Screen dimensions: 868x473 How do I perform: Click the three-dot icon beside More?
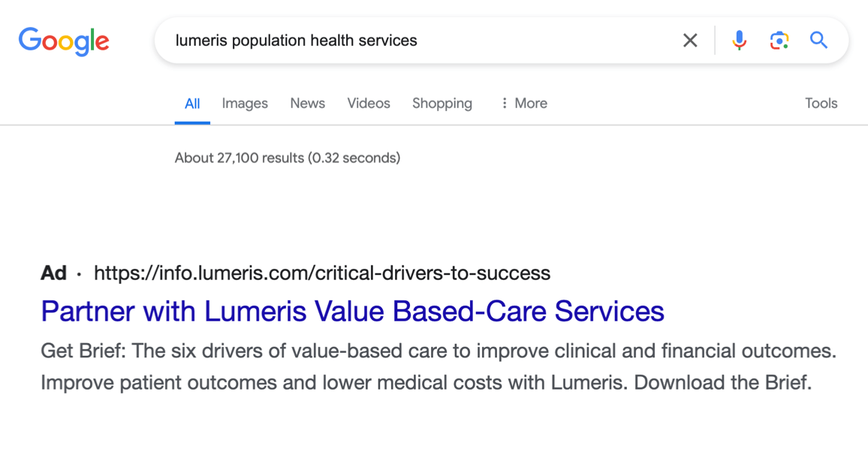pos(504,104)
